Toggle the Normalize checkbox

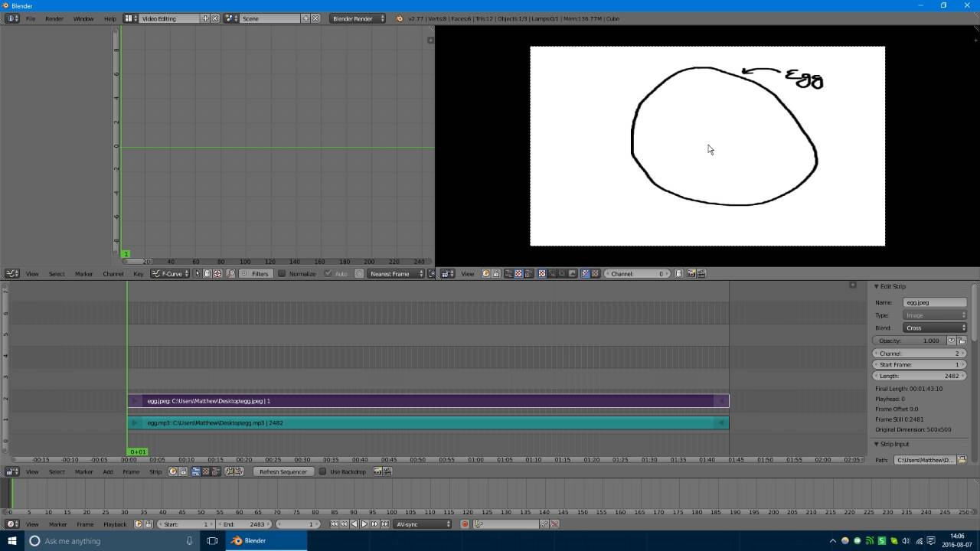(x=282, y=274)
